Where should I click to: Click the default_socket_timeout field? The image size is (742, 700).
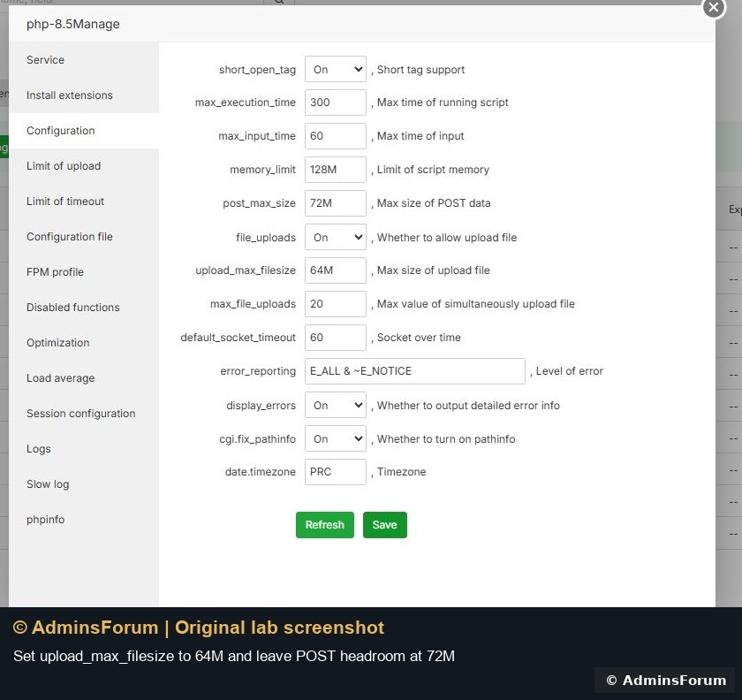(x=335, y=338)
